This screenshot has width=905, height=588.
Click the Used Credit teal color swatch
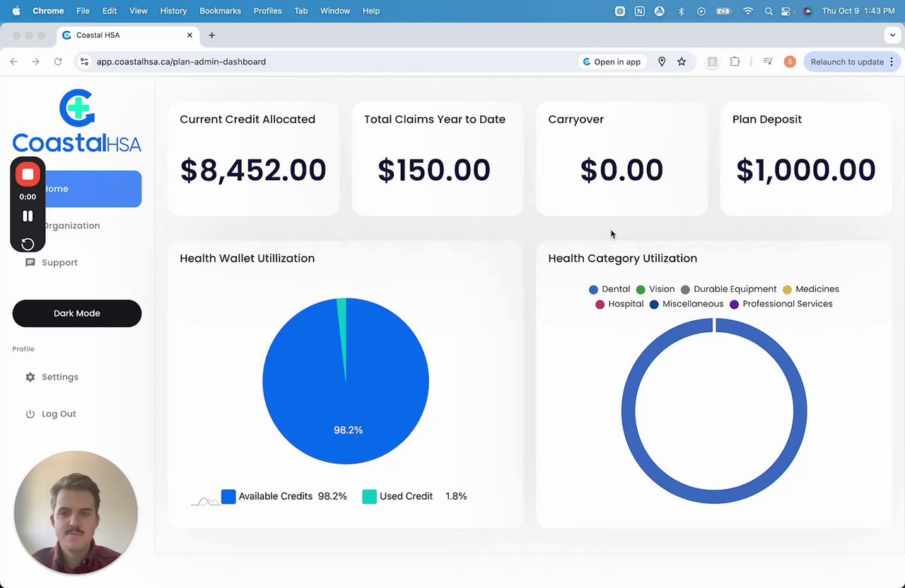[369, 496]
